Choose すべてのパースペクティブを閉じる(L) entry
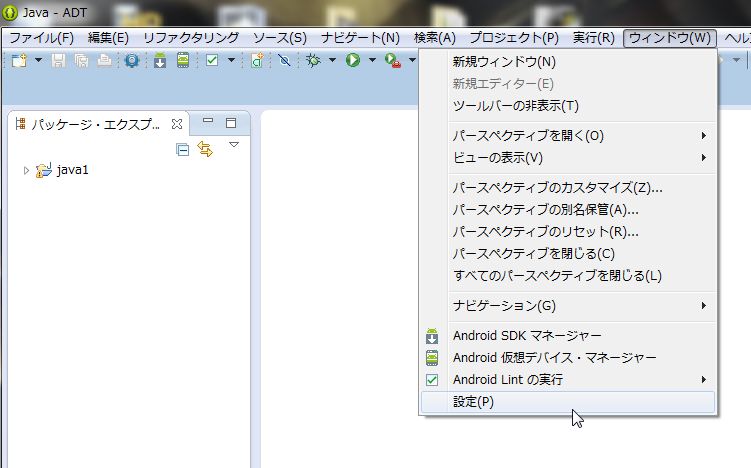The width and height of the screenshot is (751, 468). [569, 275]
